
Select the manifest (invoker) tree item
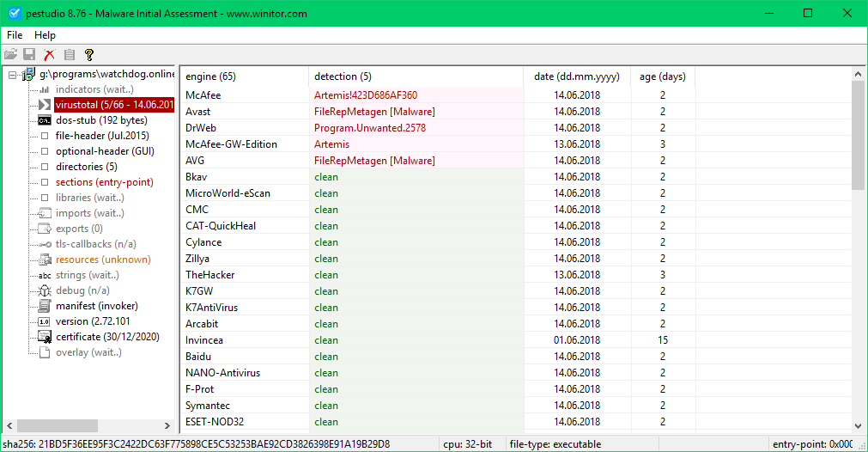tap(97, 306)
